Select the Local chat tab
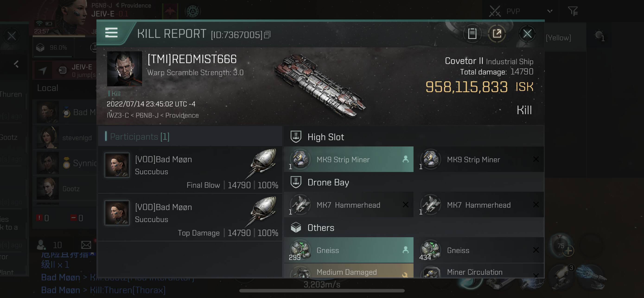The image size is (644, 298). (x=48, y=88)
